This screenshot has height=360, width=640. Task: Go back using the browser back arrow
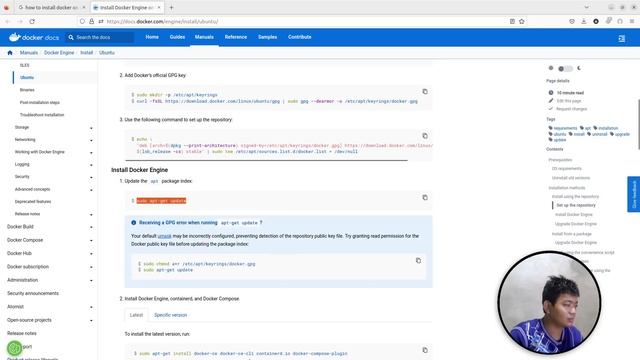[x=7, y=21]
